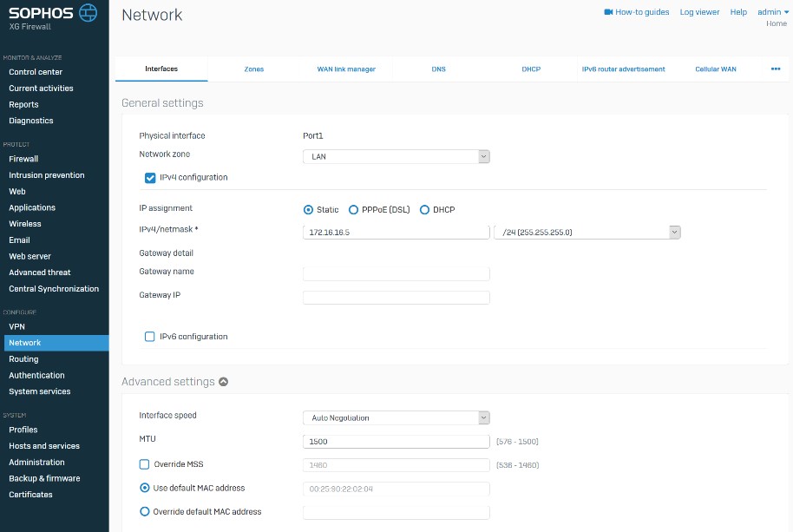The height and width of the screenshot is (532, 793).
Task: Click the Help link
Action: (738, 12)
